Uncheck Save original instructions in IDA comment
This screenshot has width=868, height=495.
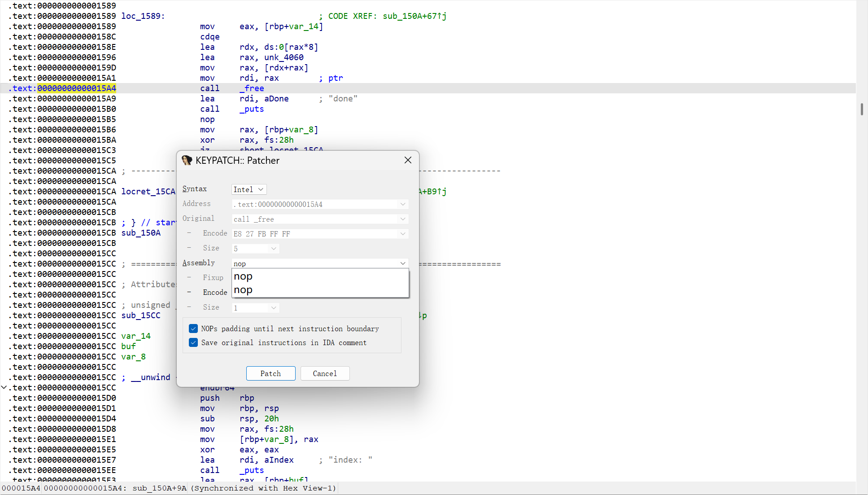(193, 342)
